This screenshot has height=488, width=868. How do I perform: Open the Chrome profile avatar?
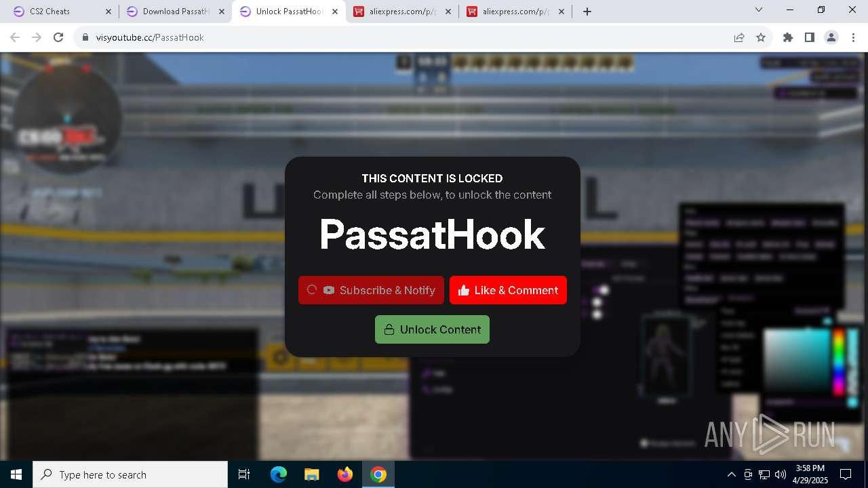coord(831,37)
